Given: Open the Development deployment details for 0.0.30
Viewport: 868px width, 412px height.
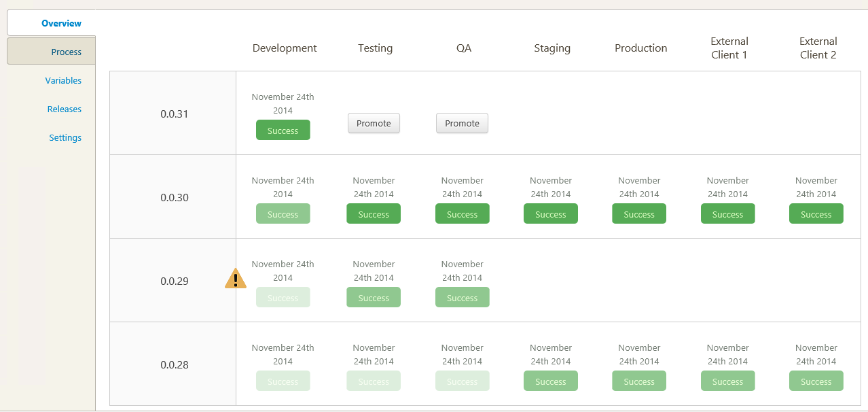Looking at the screenshot, I should coord(283,213).
